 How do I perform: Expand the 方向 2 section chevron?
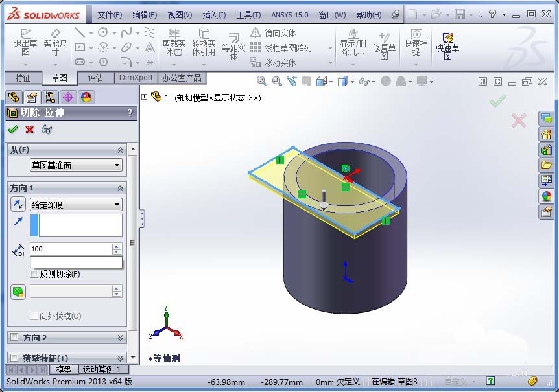(121, 338)
